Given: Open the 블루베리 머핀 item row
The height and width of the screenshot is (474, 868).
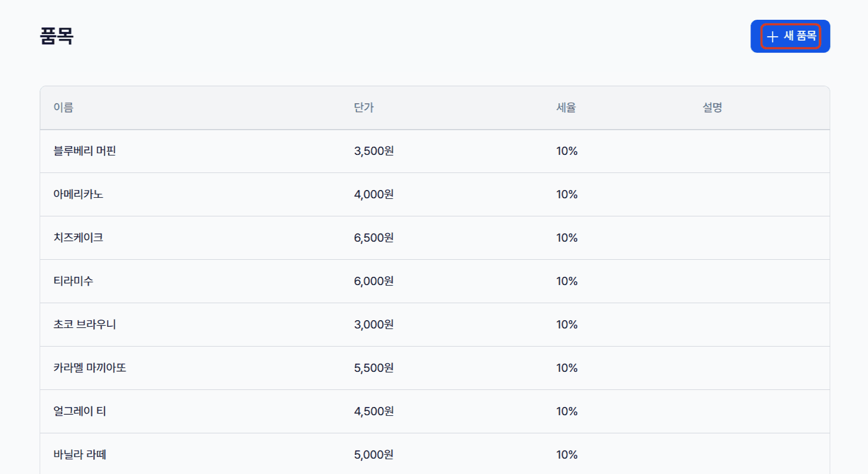Looking at the screenshot, I should tap(435, 151).
